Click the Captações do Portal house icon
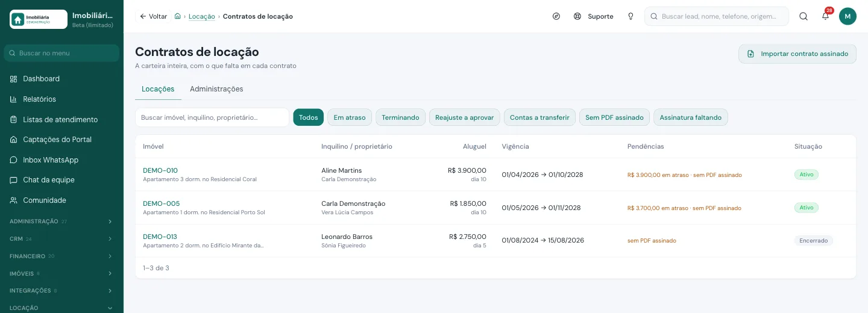The width and height of the screenshot is (868, 313). coord(14,140)
